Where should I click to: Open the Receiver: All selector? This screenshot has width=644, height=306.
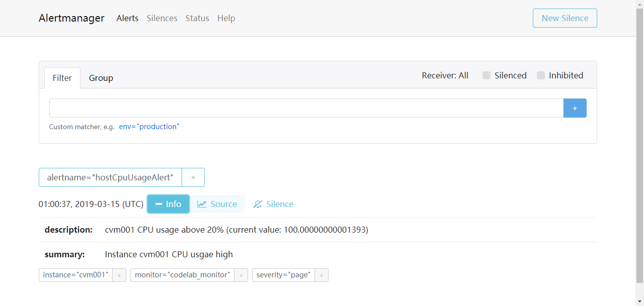[x=445, y=75]
